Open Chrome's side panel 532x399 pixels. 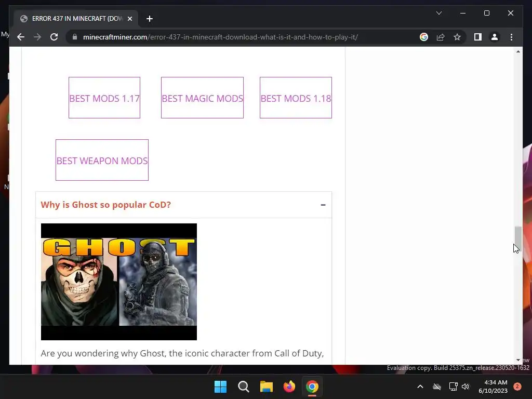coord(478,37)
